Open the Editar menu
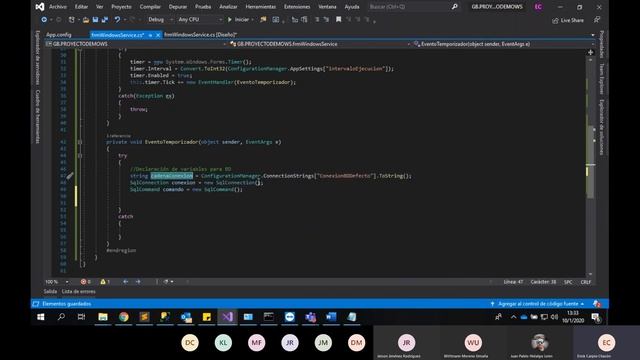This screenshot has width=640, height=360. point(81,7)
